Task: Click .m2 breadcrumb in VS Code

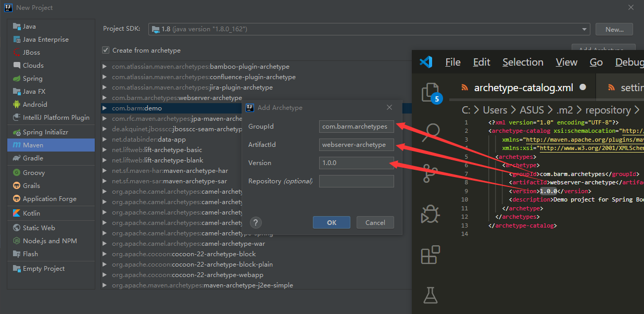Action: pyautogui.click(x=565, y=110)
